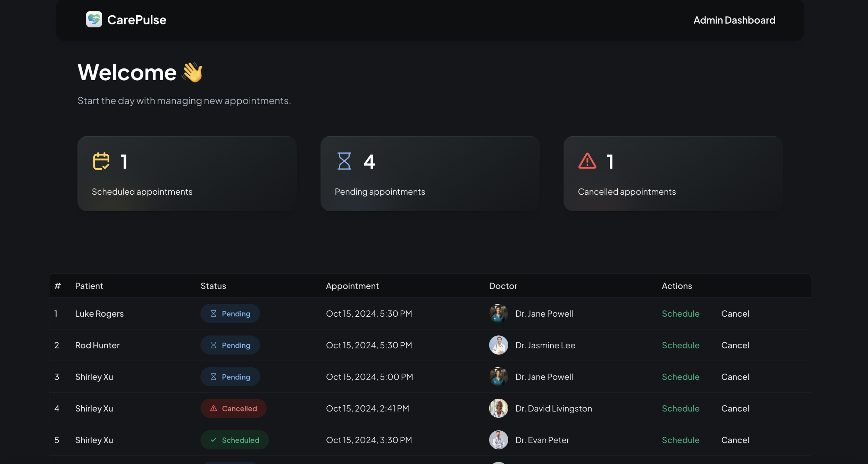
Task: Click the green Scheduled status badge
Action: [x=234, y=440]
